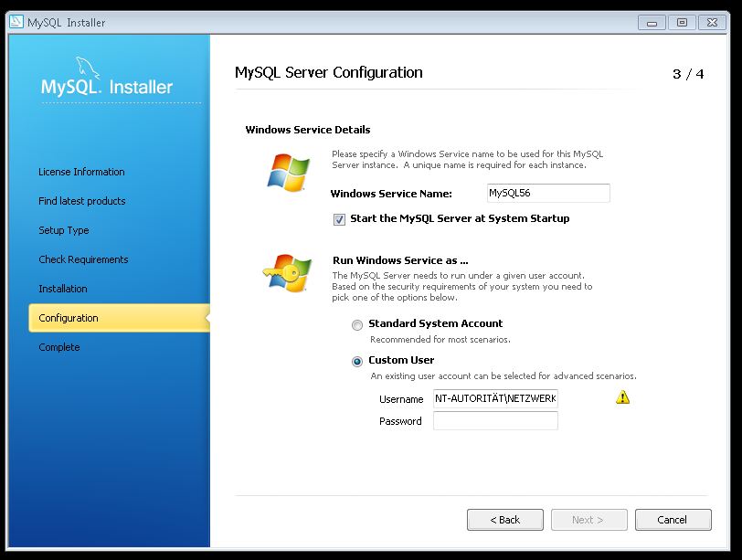The height and width of the screenshot is (560, 742).
Task: Click the MySQL Installer title bar icon
Action: [16, 22]
